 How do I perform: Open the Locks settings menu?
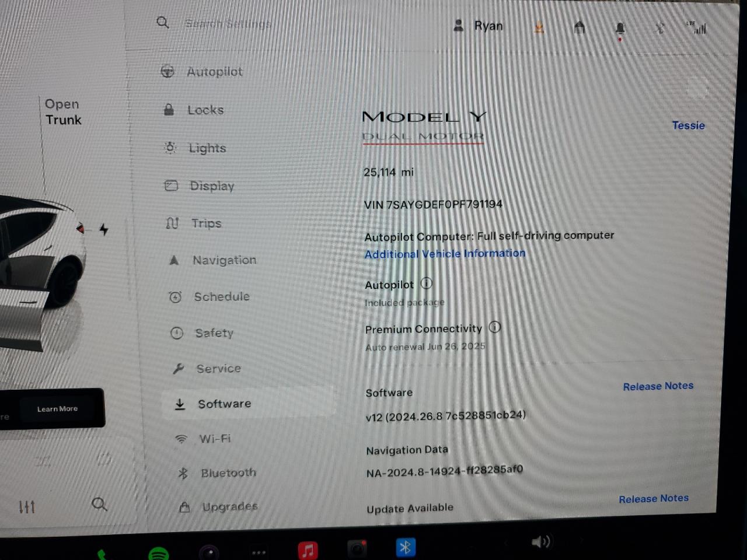click(x=193, y=110)
